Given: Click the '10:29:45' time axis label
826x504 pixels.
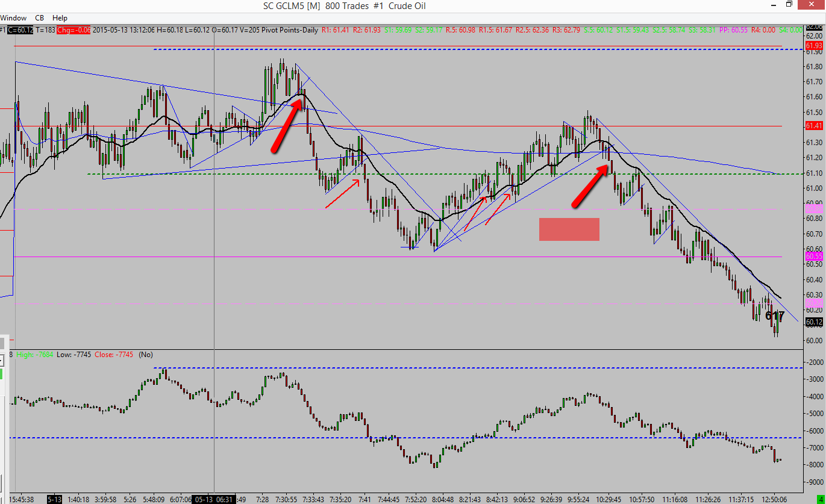Looking at the screenshot, I should click(x=609, y=499).
